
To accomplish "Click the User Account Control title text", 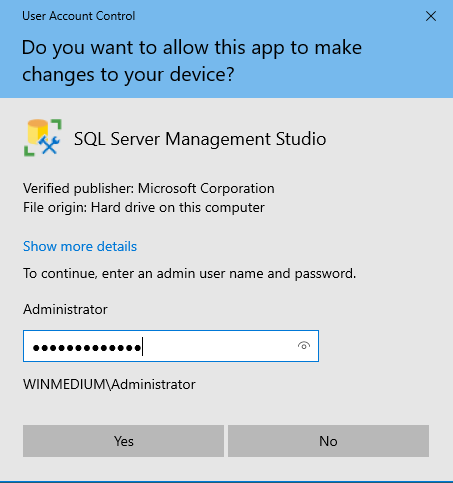I will pos(79,16).
